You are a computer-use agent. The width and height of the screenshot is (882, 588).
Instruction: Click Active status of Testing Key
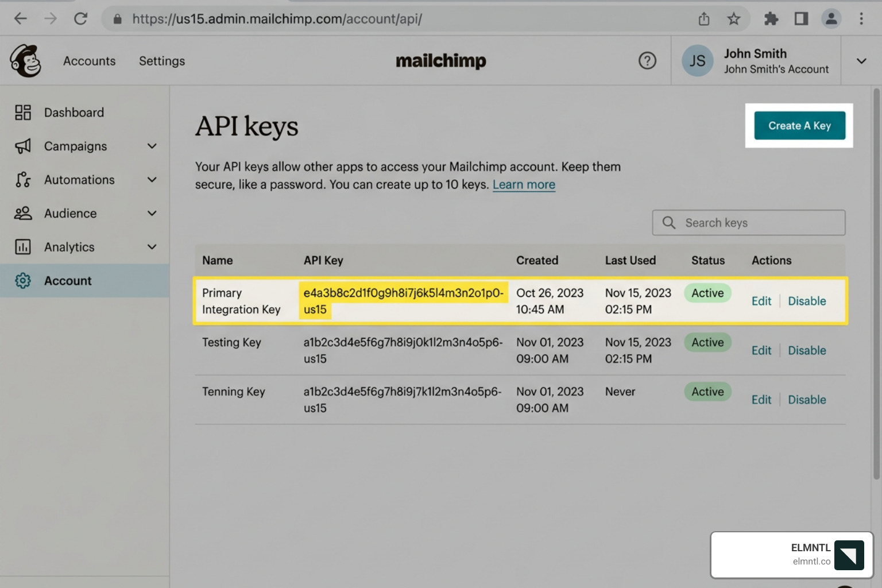[x=707, y=342]
